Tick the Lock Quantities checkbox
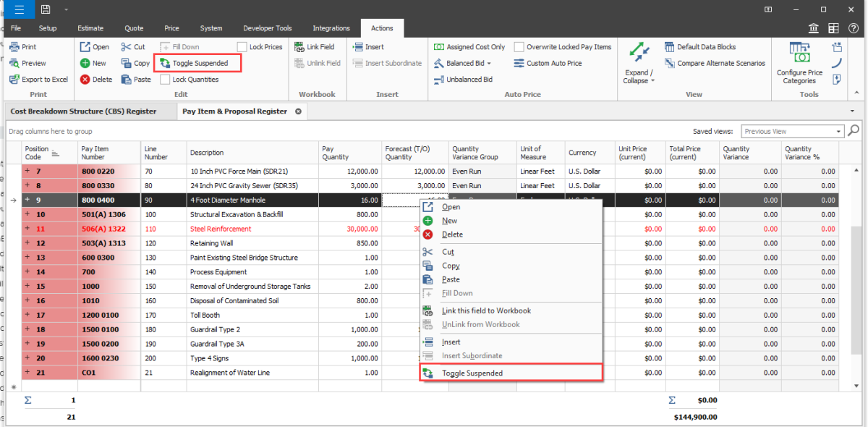868x427 pixels. click(165, 80)
